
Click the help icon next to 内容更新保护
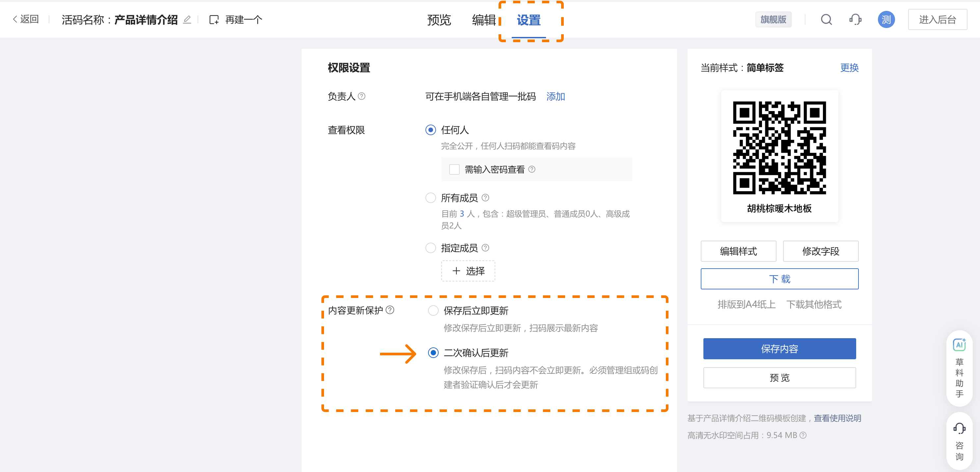tap(390, 310)
